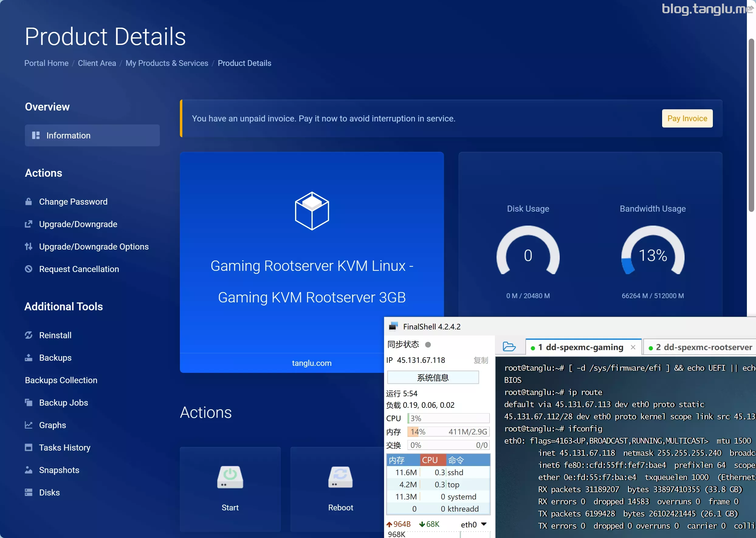Select Request Cancellation from Actions

(x=79, y=268)
